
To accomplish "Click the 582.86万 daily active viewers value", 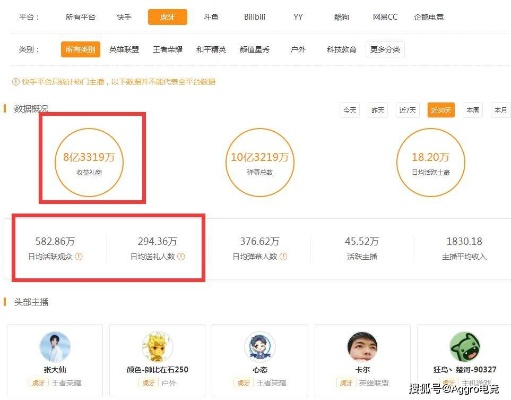I will (x=55, y=241).
